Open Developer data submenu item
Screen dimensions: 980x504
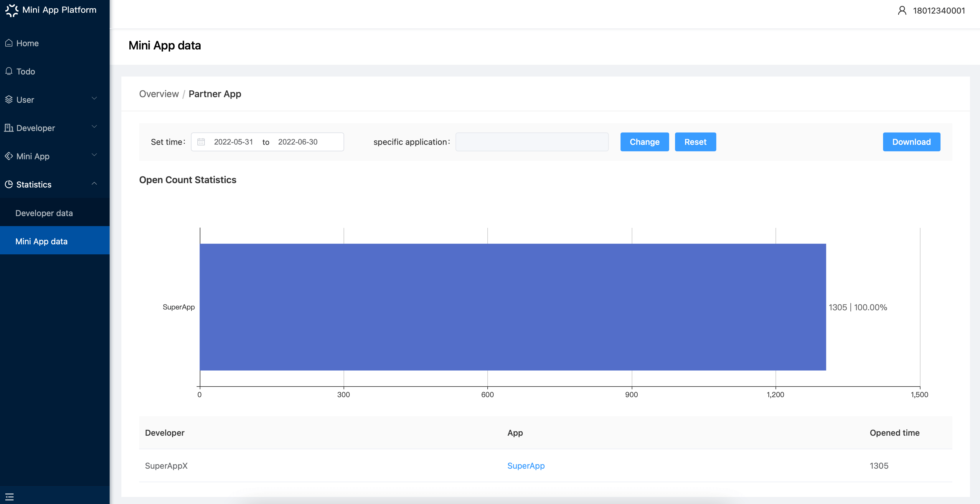click(x=55, y=213)
